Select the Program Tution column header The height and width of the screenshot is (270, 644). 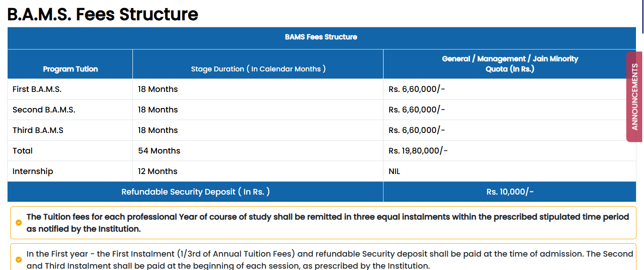(x=70, y=69)
